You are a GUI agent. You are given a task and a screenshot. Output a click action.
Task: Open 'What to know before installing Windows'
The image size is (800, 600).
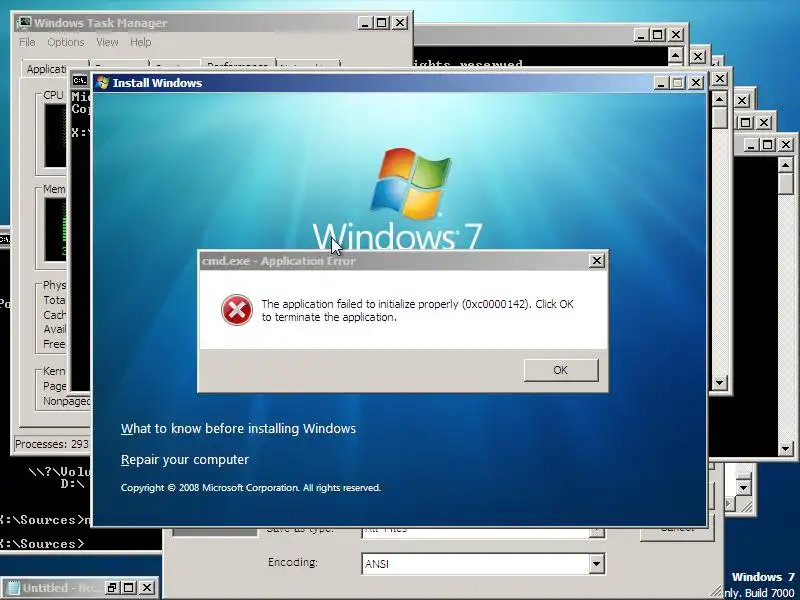pyautogui.click(x=238, y=429)
